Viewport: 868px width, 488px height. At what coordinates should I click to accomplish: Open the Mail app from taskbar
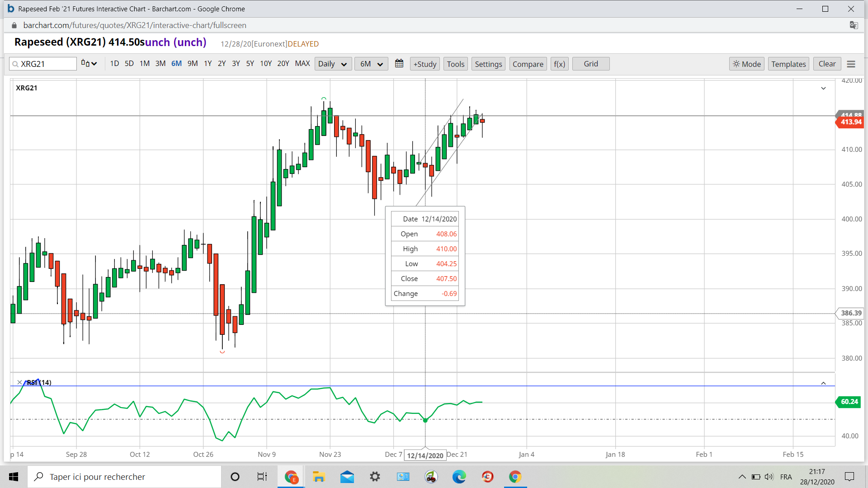[x=347, y=477]
